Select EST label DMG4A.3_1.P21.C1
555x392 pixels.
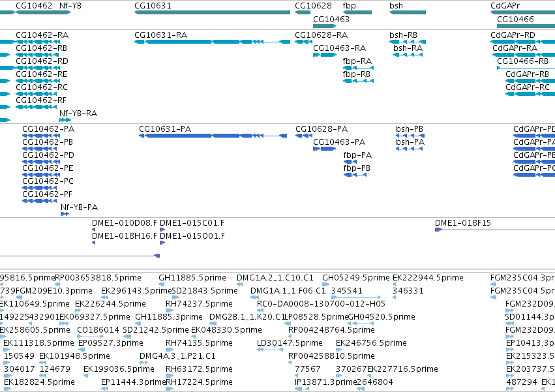point(177,356)
